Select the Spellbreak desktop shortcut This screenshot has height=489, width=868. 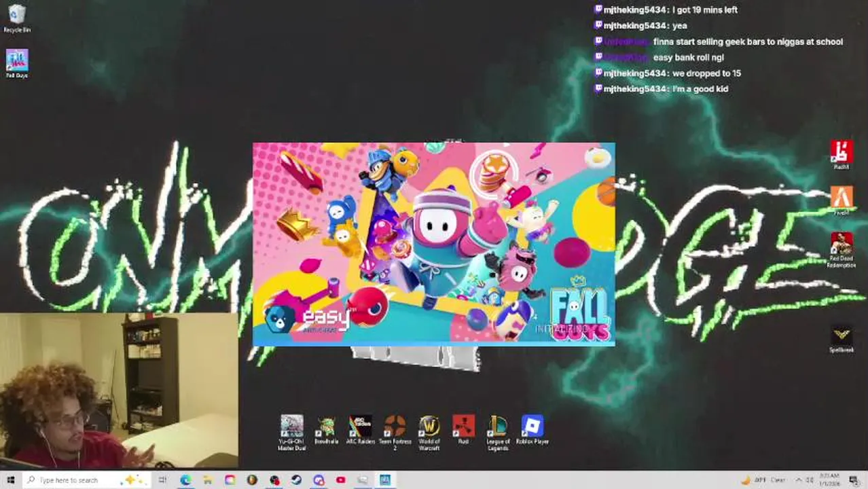(x=842, y=339)
